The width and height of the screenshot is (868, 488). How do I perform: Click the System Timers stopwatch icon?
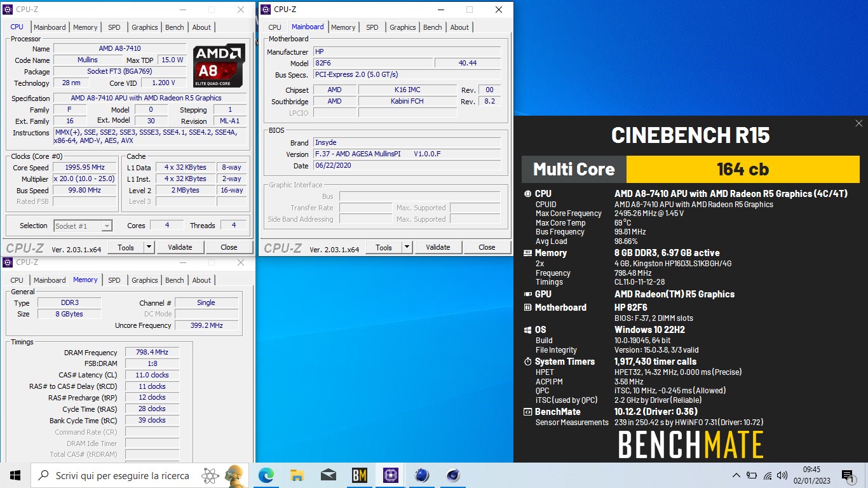coord(527,362)
